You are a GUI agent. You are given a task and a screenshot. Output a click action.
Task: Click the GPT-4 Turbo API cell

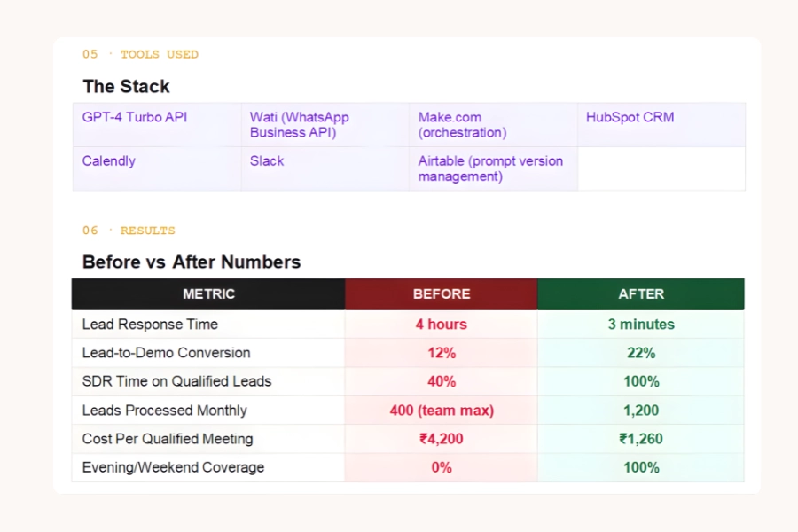135,118
